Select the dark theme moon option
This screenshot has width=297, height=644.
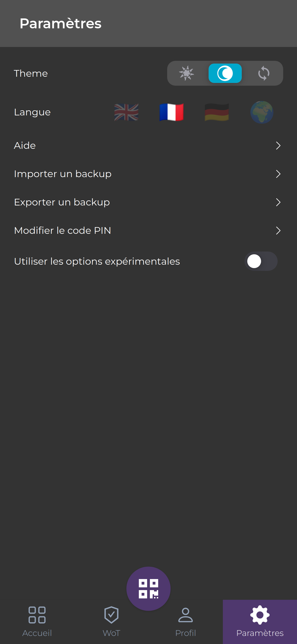click(x=225, y=73)
